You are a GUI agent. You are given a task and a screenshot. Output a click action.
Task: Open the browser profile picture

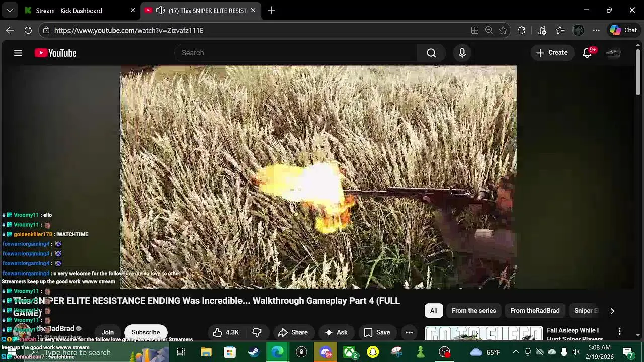click(x=578, y=30)
